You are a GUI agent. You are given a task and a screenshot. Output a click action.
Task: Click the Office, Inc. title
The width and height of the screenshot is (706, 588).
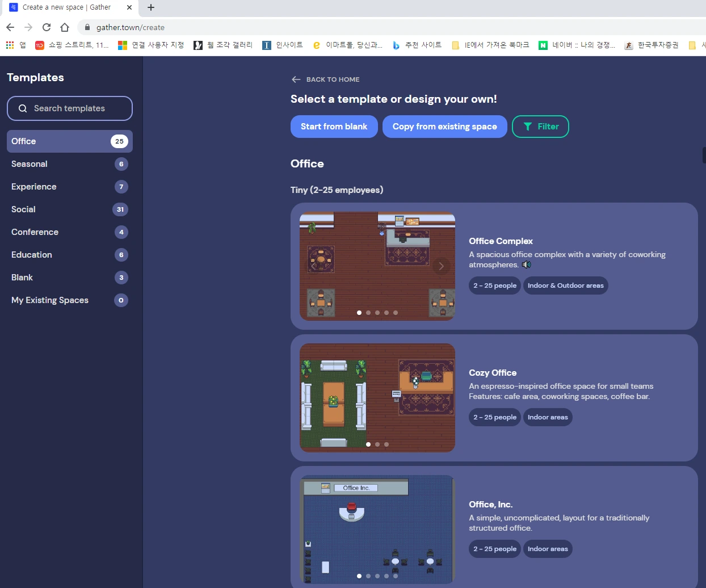click(491, 505)
